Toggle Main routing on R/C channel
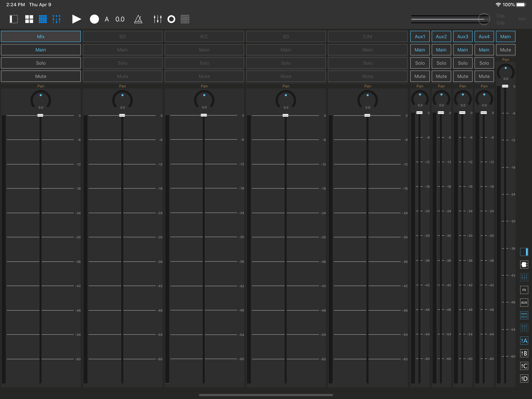Viewport: 532px width, 399px height. click(204, 50)
